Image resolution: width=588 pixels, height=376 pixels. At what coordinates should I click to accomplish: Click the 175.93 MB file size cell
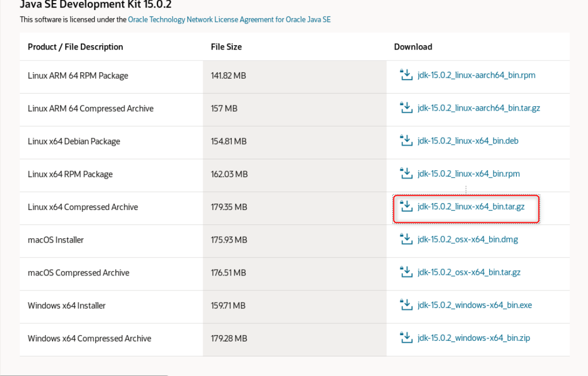295,241
